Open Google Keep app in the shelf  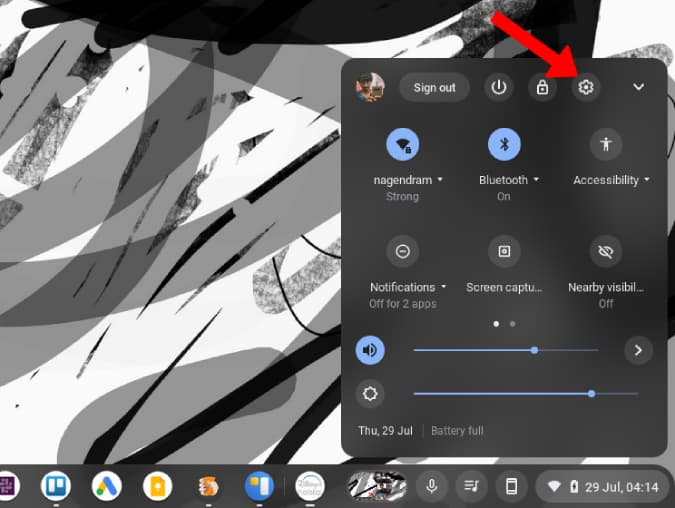click(x=158, y=486)
